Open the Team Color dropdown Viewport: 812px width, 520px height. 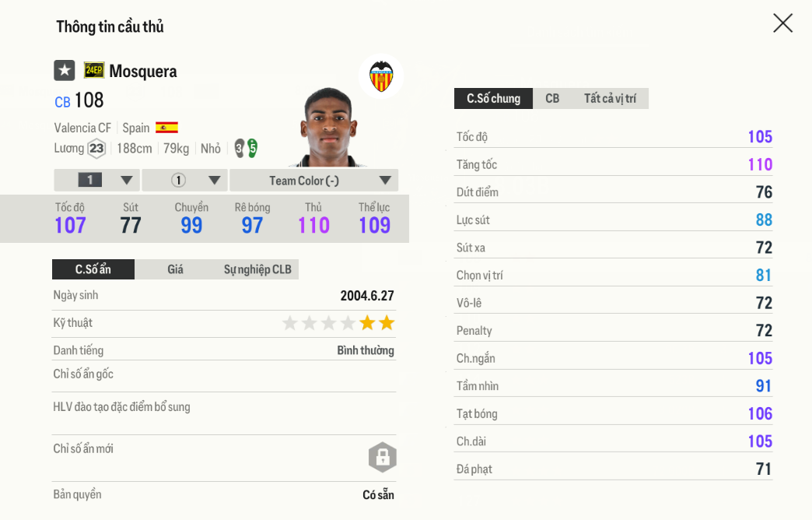coord(314,181)
